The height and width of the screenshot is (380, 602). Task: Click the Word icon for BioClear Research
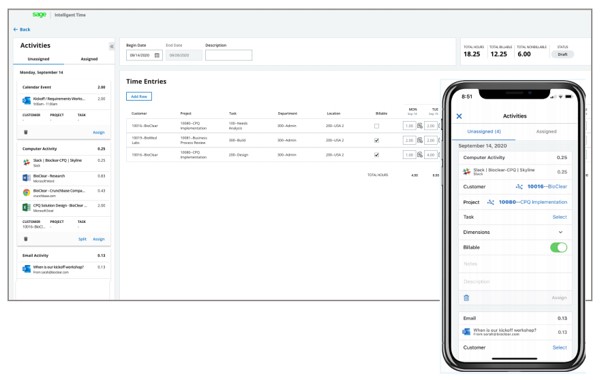coord(26,178)
